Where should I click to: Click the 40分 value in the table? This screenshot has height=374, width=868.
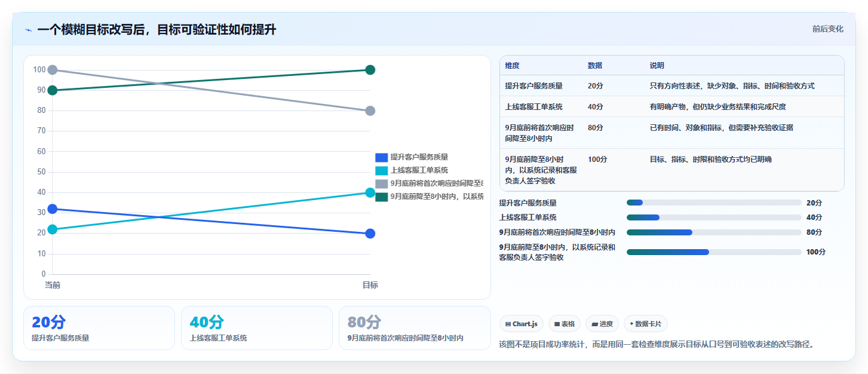pyautogui.click(x=595, y=107)
